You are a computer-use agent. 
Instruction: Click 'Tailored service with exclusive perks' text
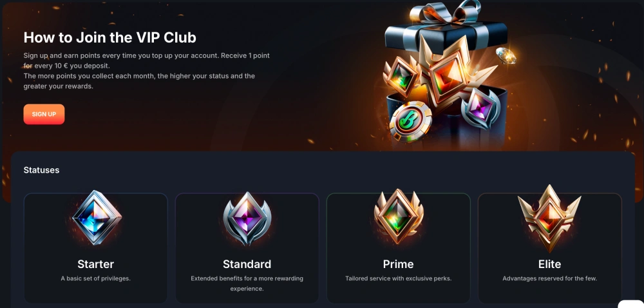pos(399,278)
